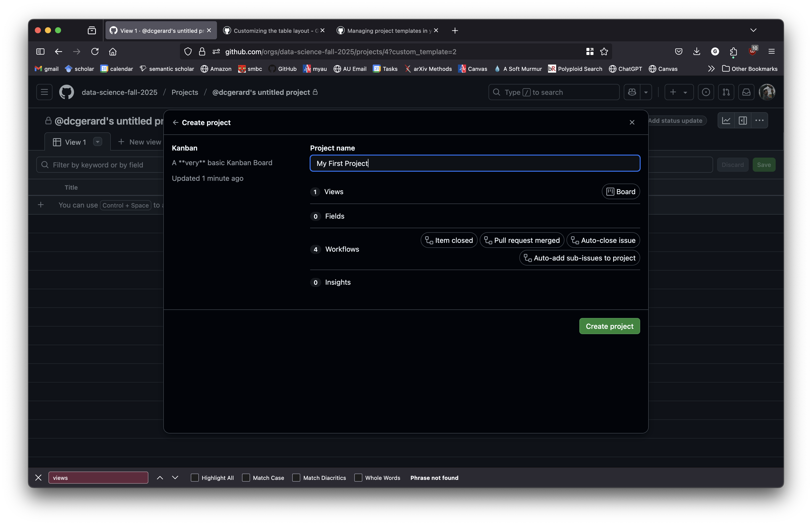This screenshot has height=525, width=812.
Task: Click the browser back arrow
Action: point(59,51)
